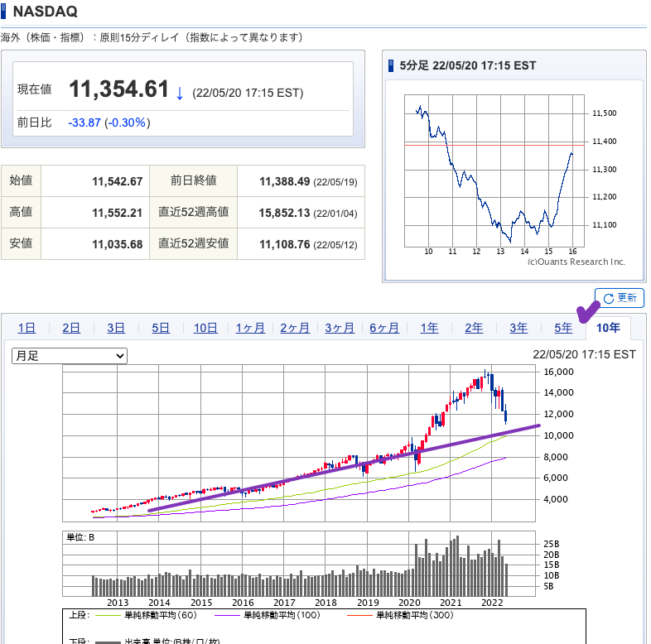Click the 直近52週安値 label cell

tap(194, 243)
